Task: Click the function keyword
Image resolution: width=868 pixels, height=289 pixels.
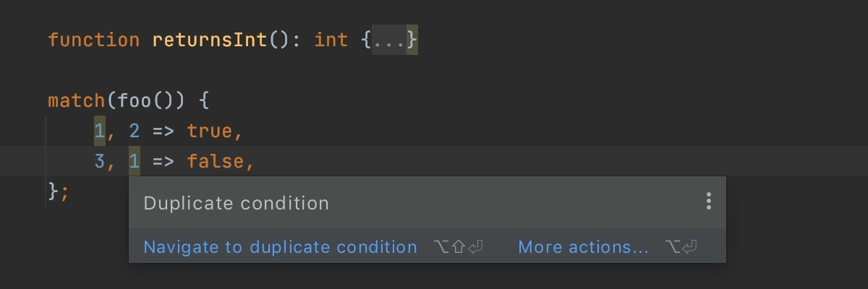Action: 94,40
